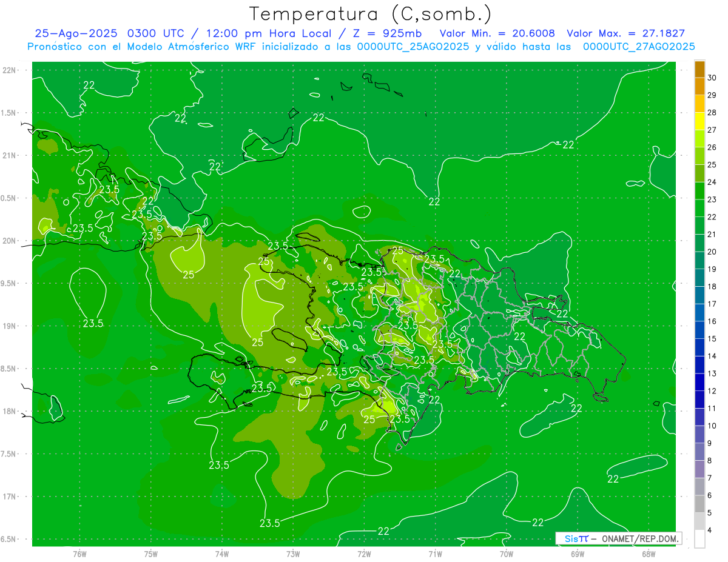Screen dimensions: 728x562
Task: Click the longitude axis label '68W'
Action: (x=649, y=554)
